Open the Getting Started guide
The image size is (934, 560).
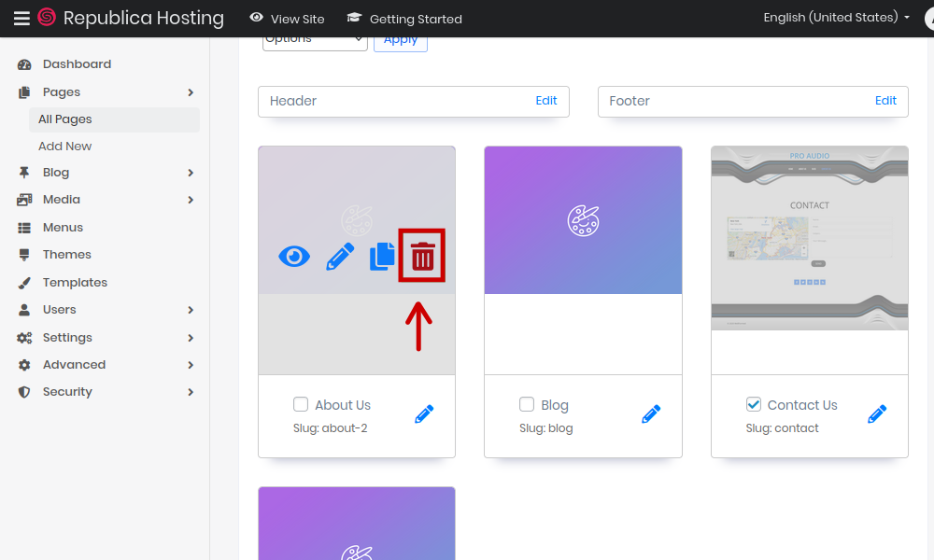(x=404, y=19)
